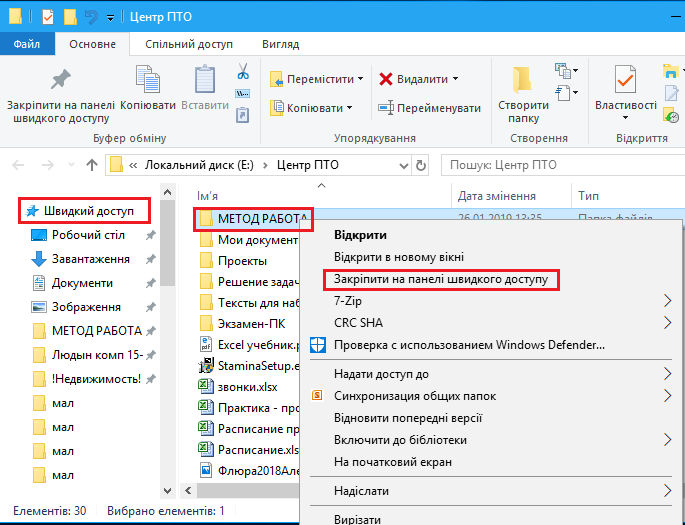Click the Excel icon of звонки.xlsx
Viewport: 685px width, 525px height.
(206, 386)
